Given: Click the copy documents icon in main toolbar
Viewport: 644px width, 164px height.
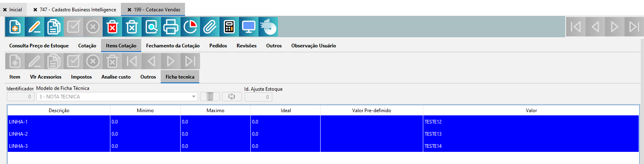Looking at the screenshot, I should [x=54, y=27].
